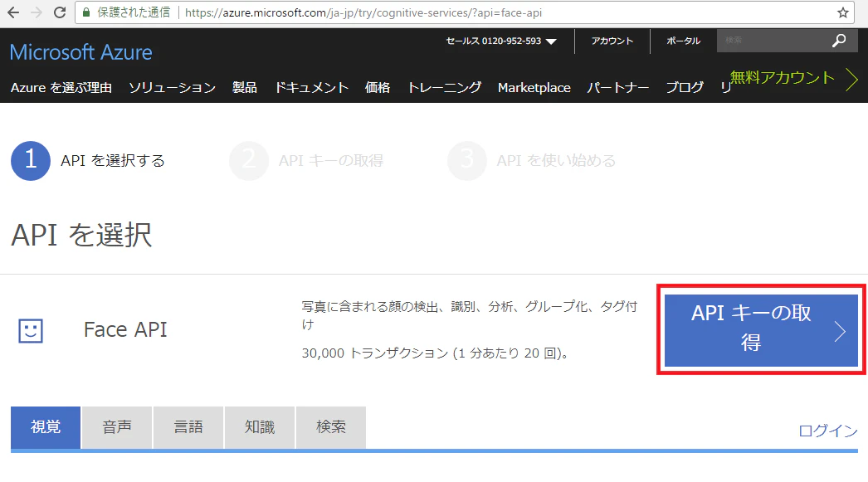868x482 pixels.
Task: Click the ログイン link
Action: point(828,431)
